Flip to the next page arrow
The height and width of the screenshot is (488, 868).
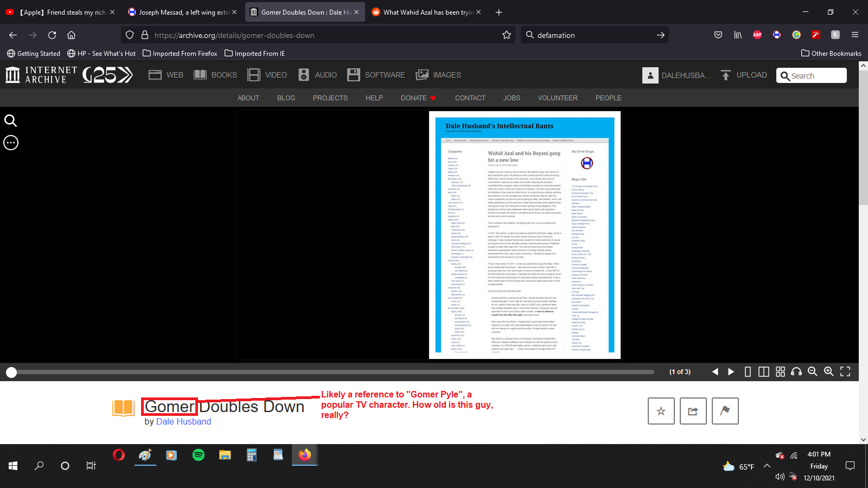[x=731, y=371]
